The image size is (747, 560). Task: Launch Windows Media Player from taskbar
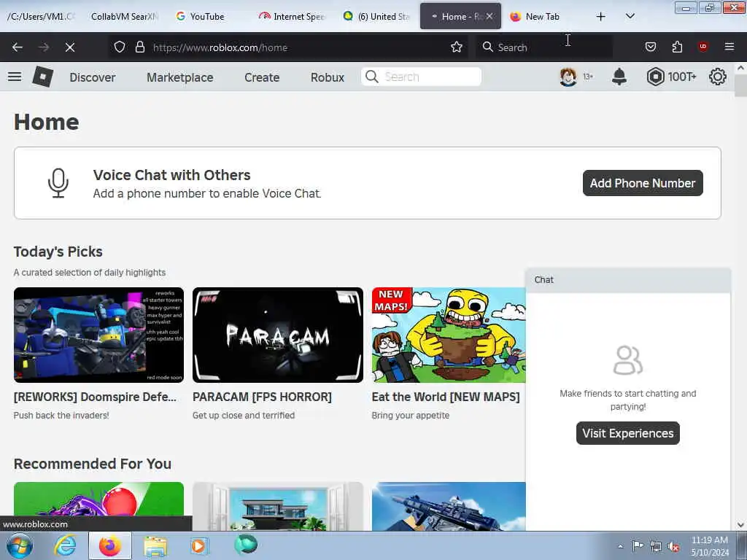point(198,545)
